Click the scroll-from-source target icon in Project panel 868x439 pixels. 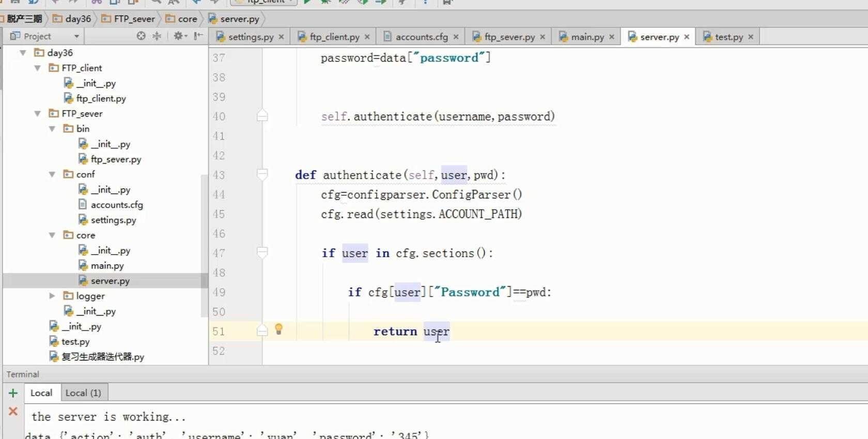[x=141, y=36]
